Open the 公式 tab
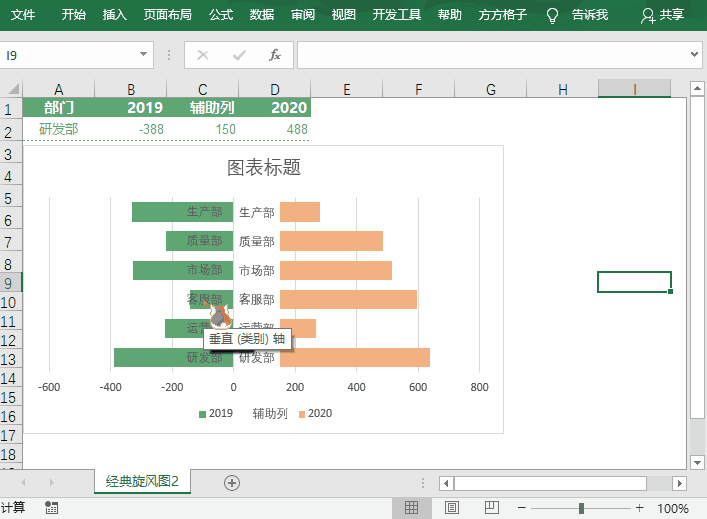The height and width of the screenshot is (519, 707). pos(221,15)
